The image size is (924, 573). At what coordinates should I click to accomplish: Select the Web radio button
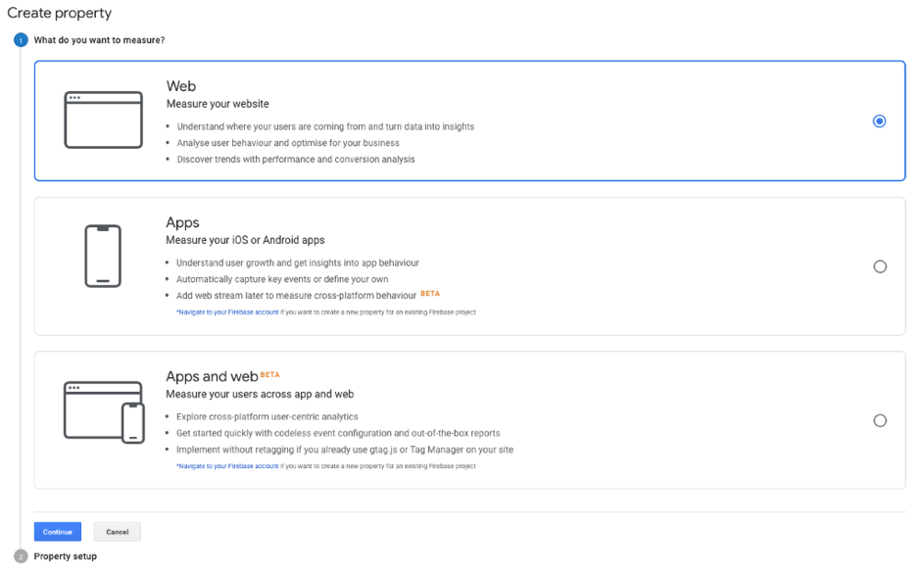879,121
